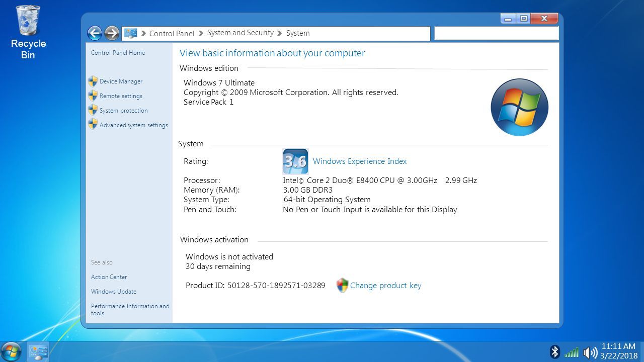644x362 pixels.
Task: Click the 3.00 GB DDR3 memory value
Action: pyautogui.click(x=308, y=190)
